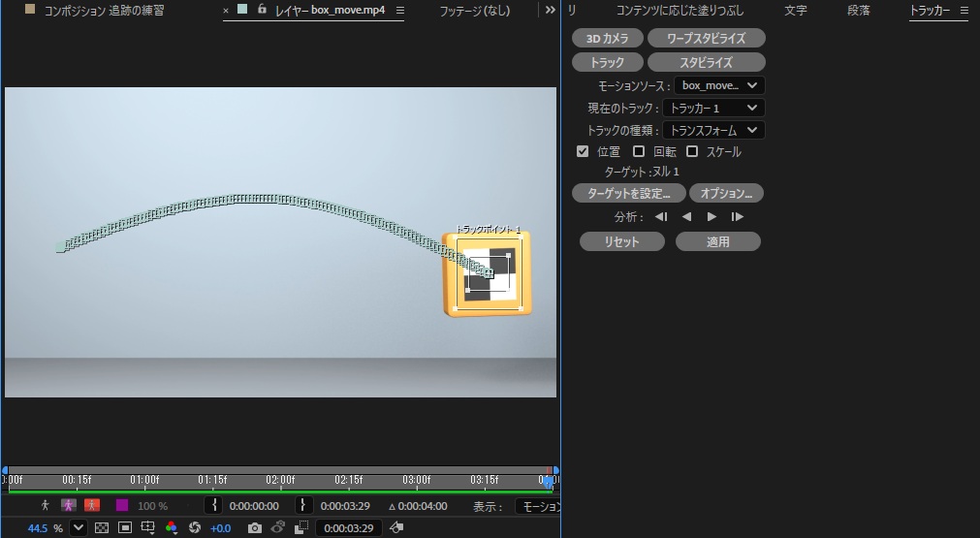980x538 pixels.
Task: Click the ワープスタビライズ button
Action: [707, 38]
